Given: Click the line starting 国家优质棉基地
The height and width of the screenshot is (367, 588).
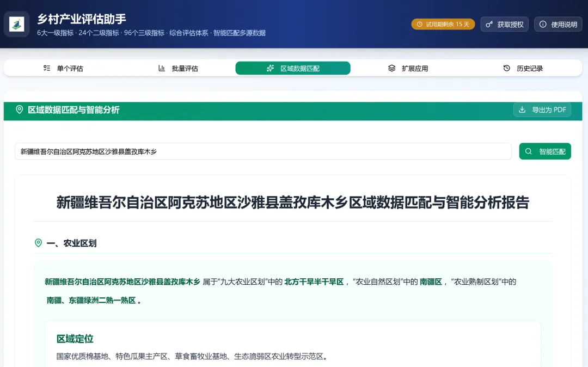Looking at the screenshot, I should 192,357.
